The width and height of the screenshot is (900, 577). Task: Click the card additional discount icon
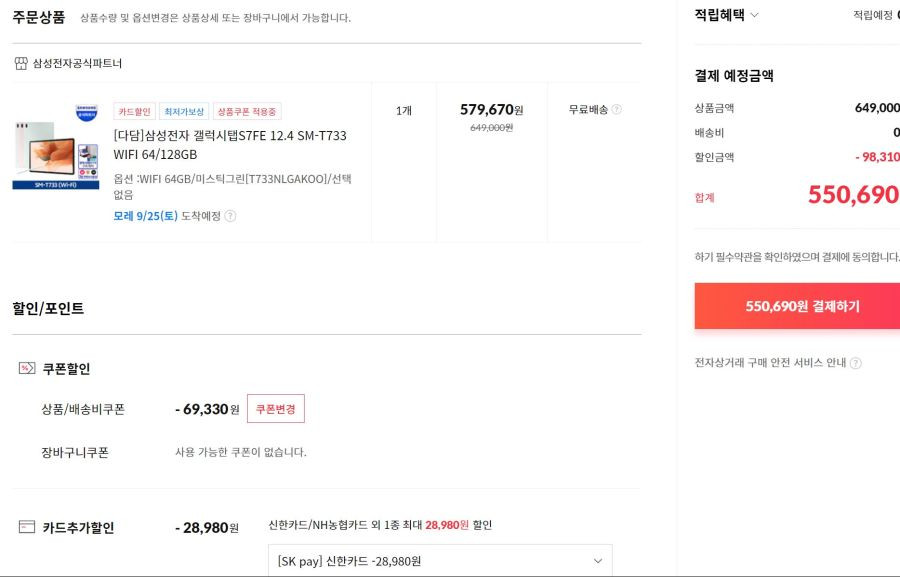[27, 526]
